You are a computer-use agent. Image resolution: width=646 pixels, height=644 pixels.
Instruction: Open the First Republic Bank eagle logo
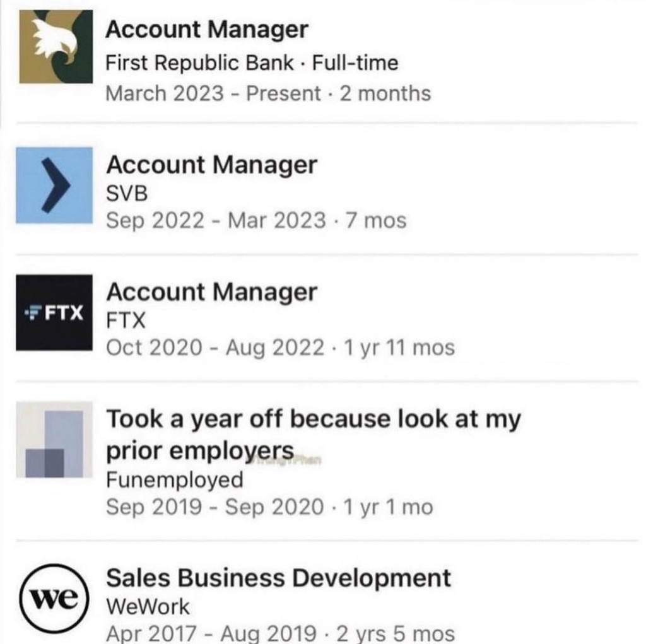56,47
